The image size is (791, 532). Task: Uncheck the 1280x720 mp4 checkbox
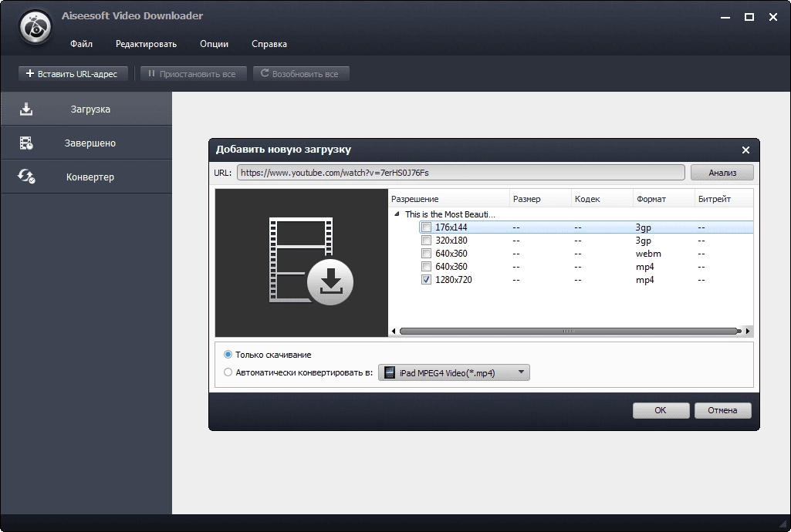click(426, 280)
